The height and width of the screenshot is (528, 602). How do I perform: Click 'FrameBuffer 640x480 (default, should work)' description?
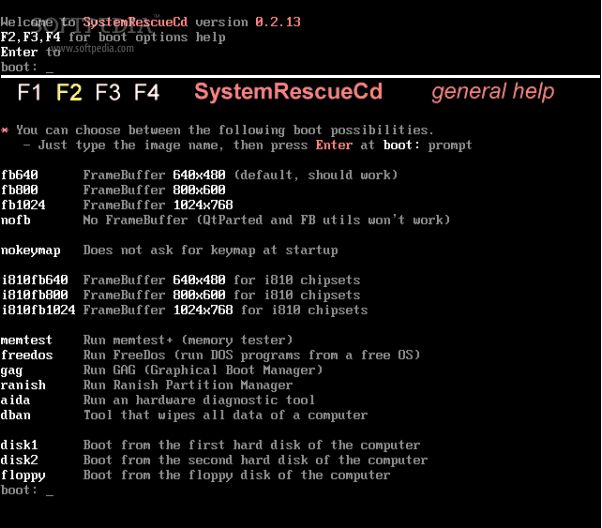click(x=240, y=175)
